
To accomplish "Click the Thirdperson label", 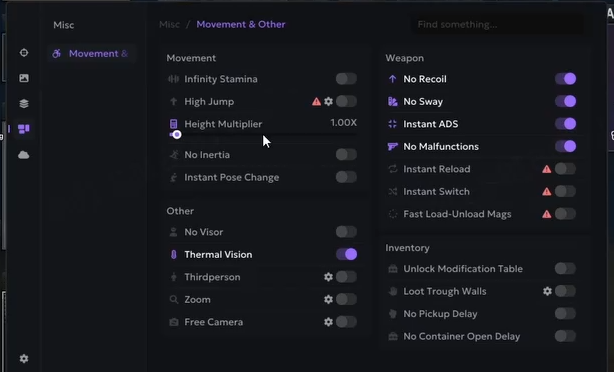I will [x=212, y=277].
